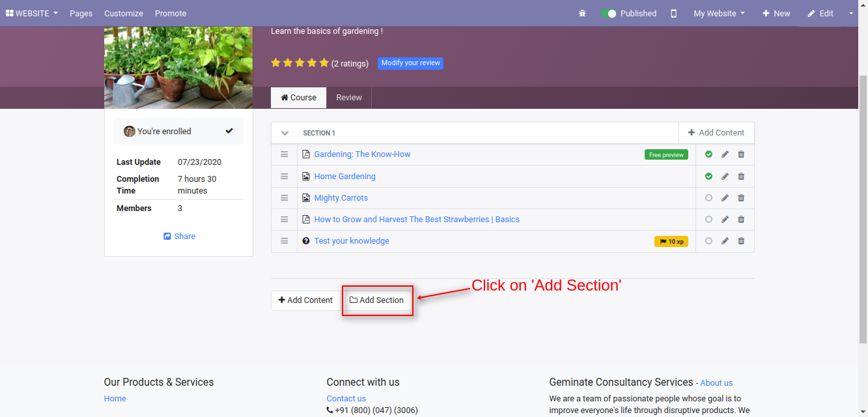Delete Mighty Carrots with trash icon
Image resolution: width=868 pixels, height=417 pixels.
coord(741,198)
